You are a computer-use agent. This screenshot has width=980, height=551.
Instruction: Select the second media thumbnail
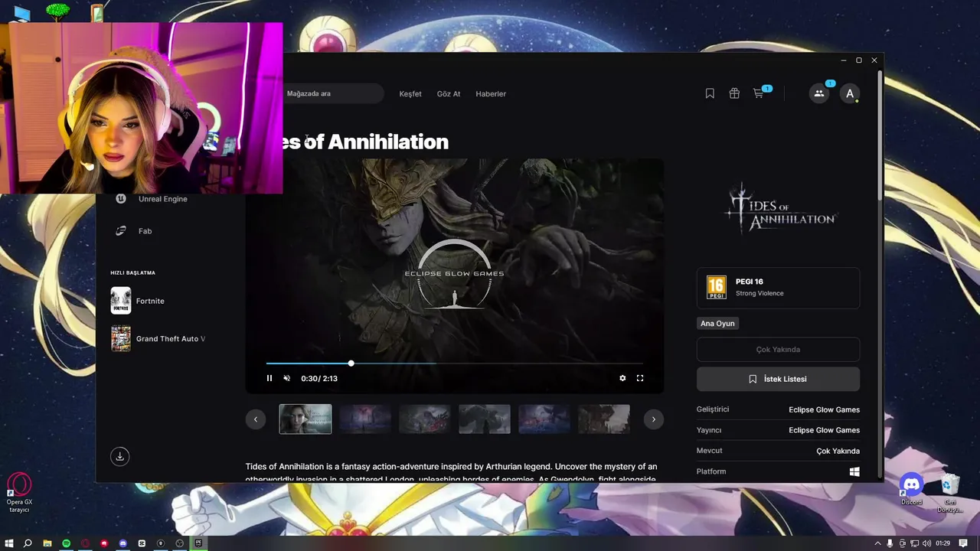(x=365, y=419)
